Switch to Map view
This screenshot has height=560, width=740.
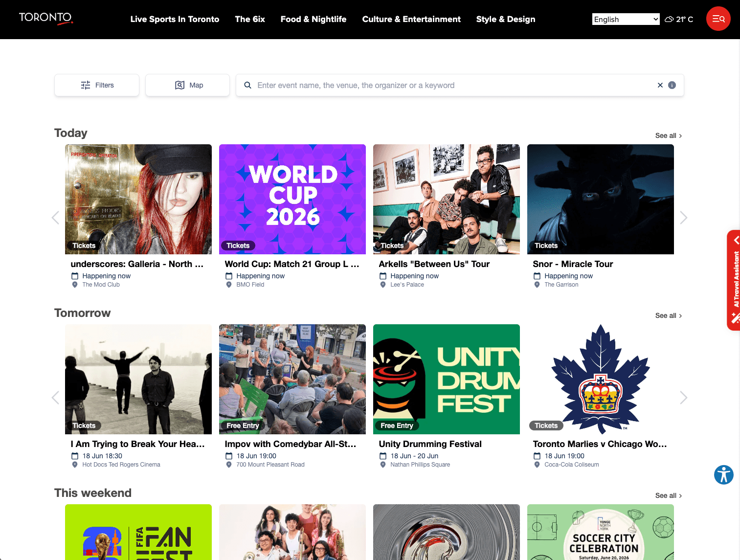[187, 85]
